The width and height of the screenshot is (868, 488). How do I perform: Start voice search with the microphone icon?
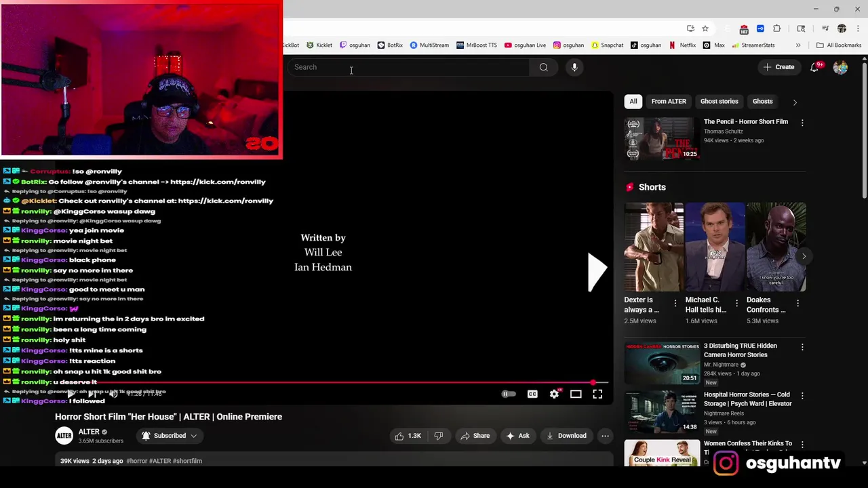pos(574,67)
